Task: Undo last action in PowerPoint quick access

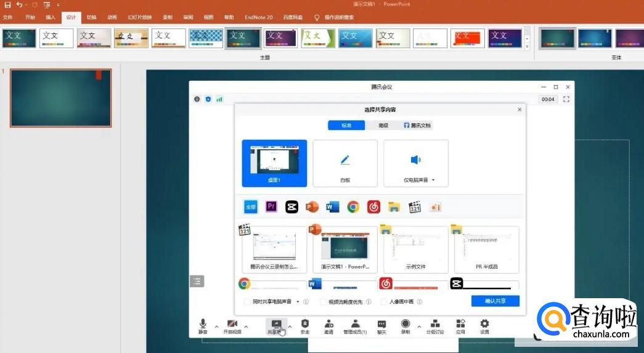Action: (19, 5)
